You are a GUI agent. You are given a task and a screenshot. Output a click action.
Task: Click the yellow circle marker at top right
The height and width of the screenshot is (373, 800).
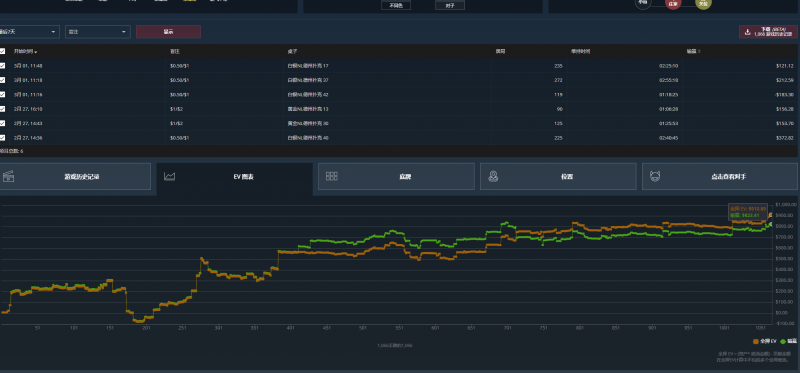point(704,3)
